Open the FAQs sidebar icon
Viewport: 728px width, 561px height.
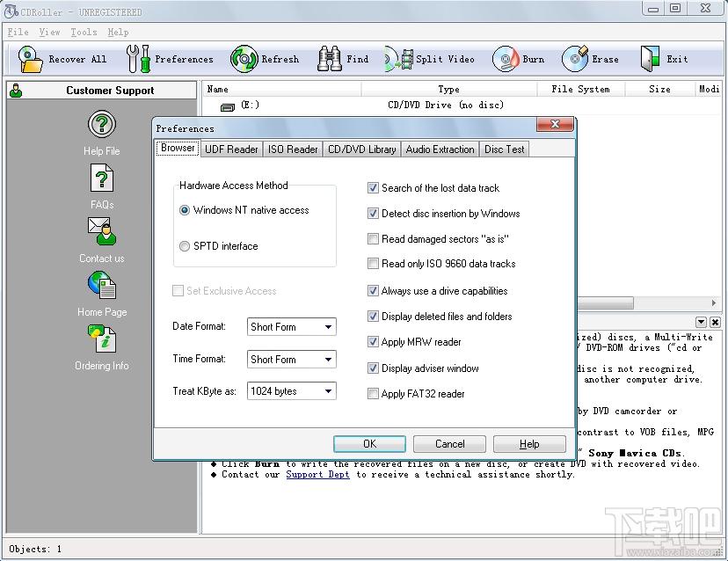coord(102,178)
